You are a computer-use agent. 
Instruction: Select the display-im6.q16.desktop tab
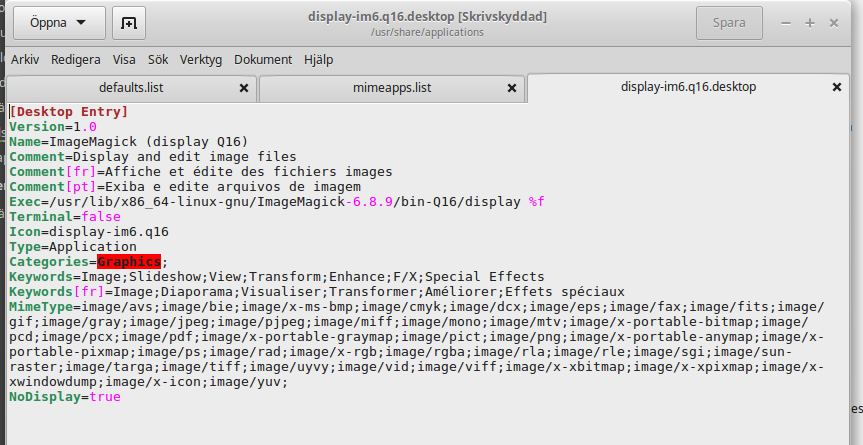[689, 87]
